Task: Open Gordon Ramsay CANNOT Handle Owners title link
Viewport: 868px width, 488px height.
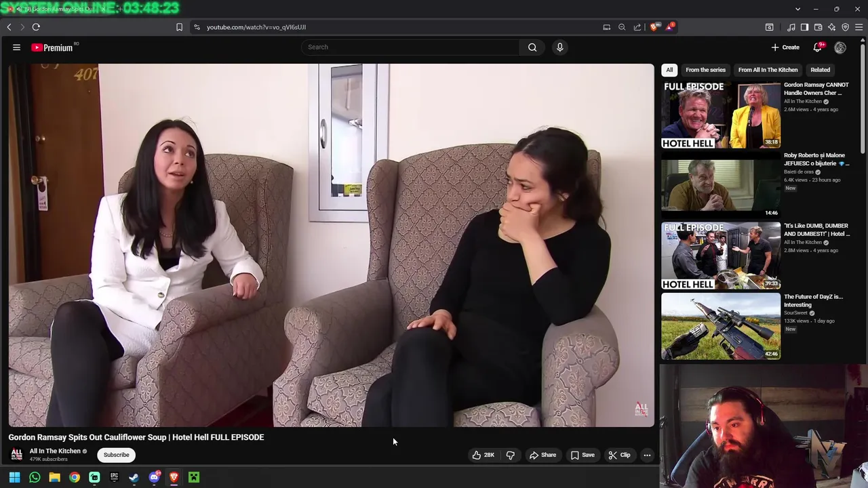Action: click(x=816, y=89)
